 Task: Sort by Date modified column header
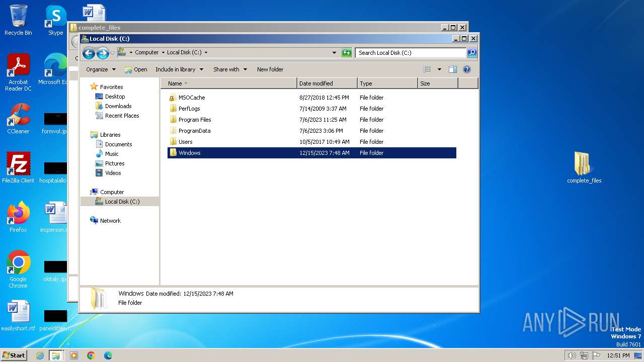pyautogui.click(x=327, y=83)
